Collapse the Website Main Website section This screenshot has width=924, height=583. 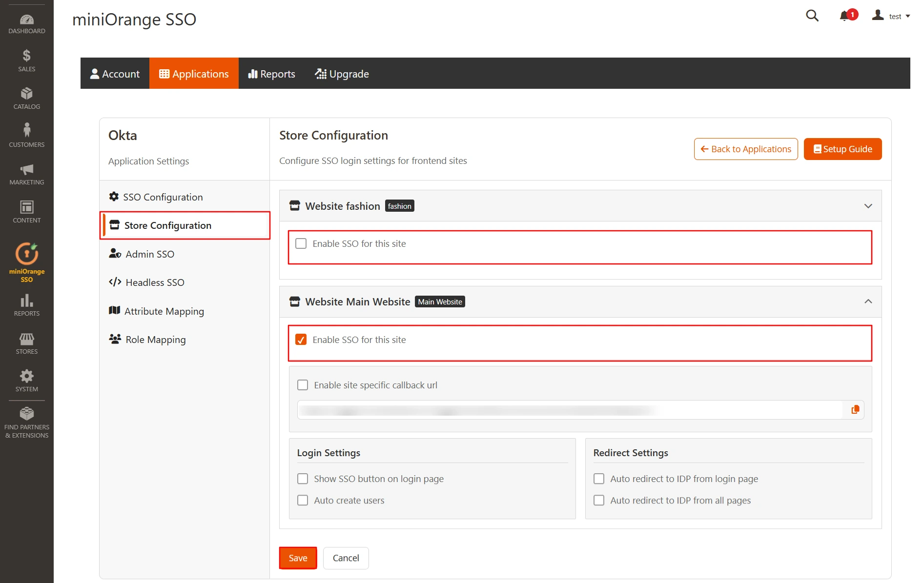(x=868, y=302)
